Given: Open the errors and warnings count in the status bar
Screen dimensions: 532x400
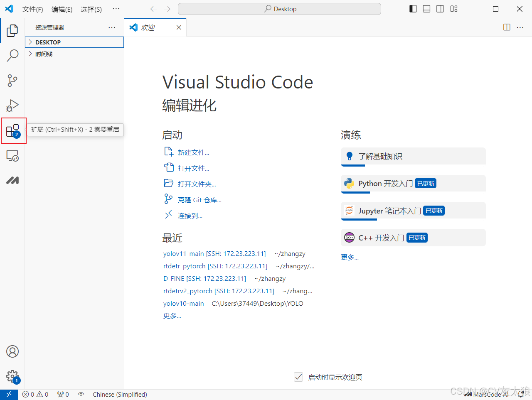Looking at the screenshot, I should coord(35,395).
